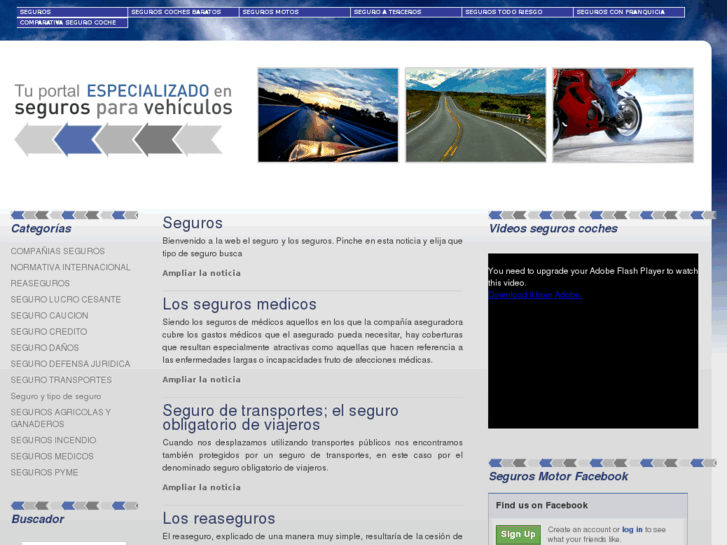Click the mountain road thumbnail
The image size is (727, 545).
pyautogui.click(x=476, y=115)
